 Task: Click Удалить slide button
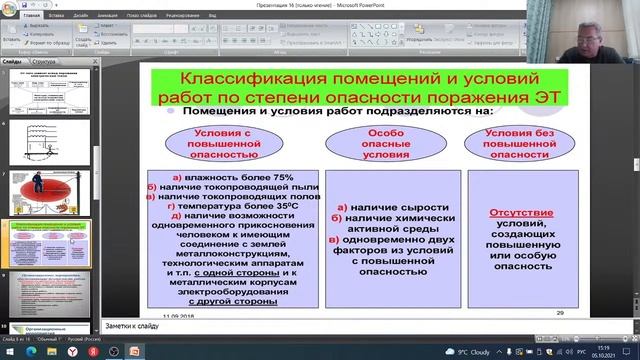coord(106,42)
